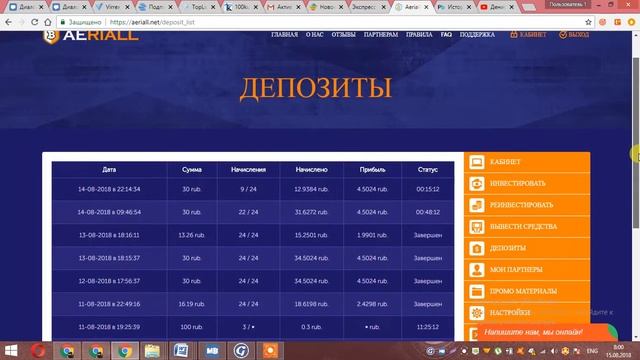Open the Реинвестировать sidebar icon
The width and height of the screenshot is (640, 360).
click(476, 205)
